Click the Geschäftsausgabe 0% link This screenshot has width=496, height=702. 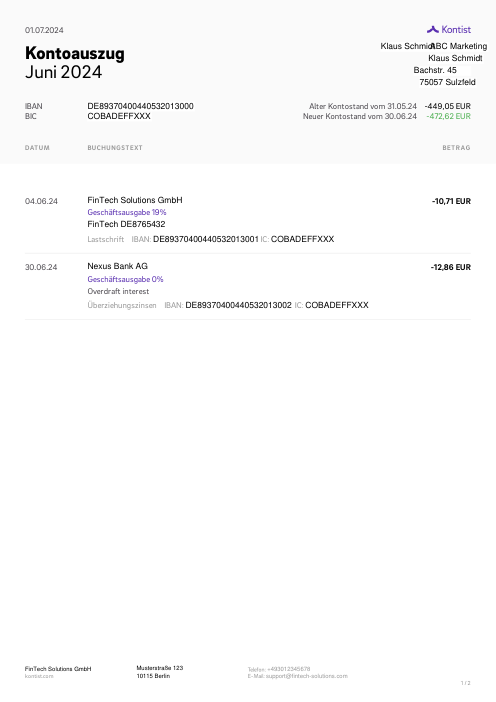point(125,279)
